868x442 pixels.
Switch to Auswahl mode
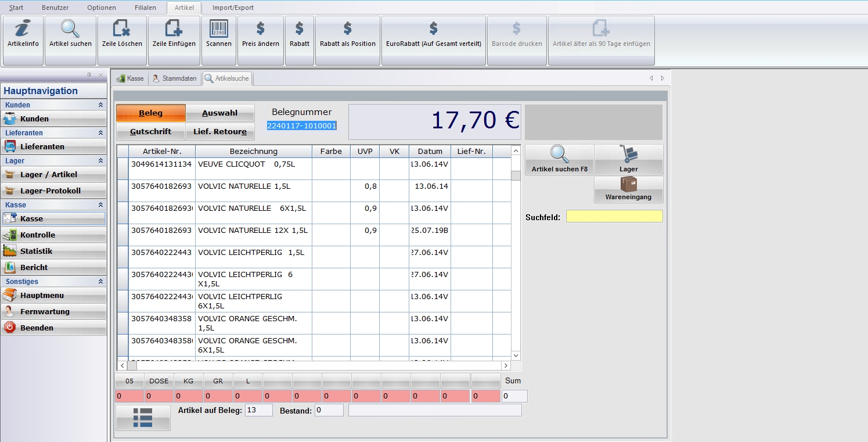point(219,113)
